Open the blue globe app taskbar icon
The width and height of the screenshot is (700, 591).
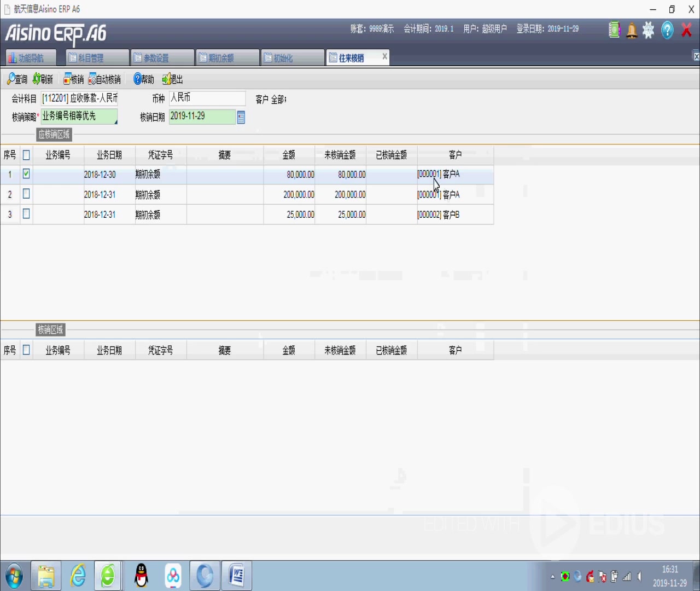pyautogui.click(x=205, y=576)
